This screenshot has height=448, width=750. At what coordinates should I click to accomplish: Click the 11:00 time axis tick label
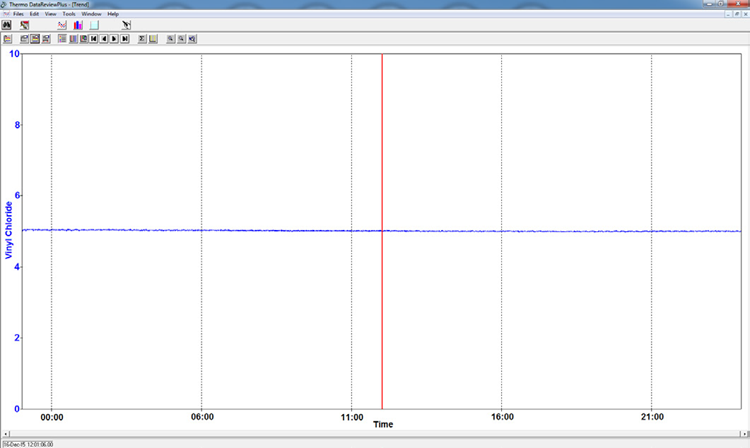tap(352, 417)
